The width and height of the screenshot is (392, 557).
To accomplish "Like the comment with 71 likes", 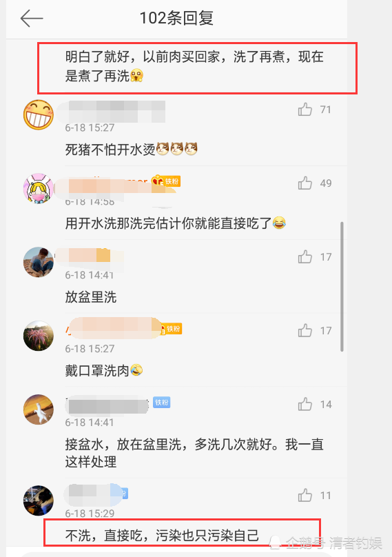I will click(x=305, y=110).
